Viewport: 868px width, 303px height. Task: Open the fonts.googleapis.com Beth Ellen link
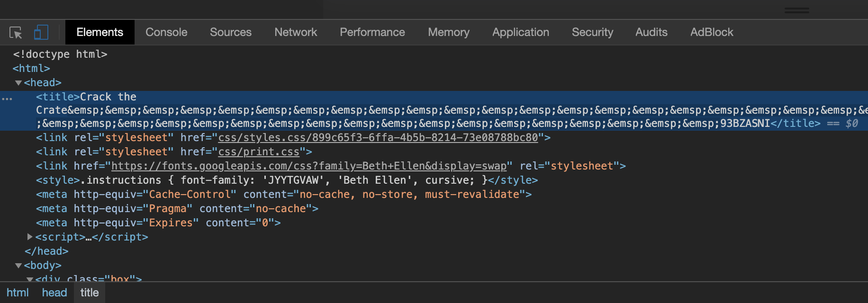[x=308, y=166]
